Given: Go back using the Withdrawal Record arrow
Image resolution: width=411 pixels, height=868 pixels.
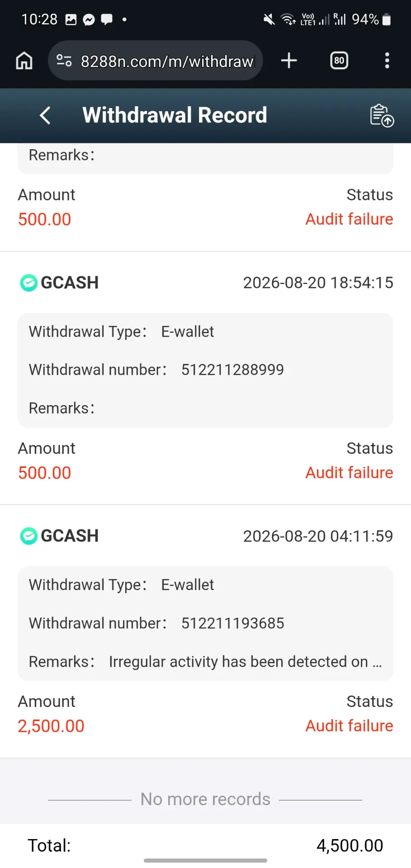Looking at the screenshot, I should [x=45, y=115].
